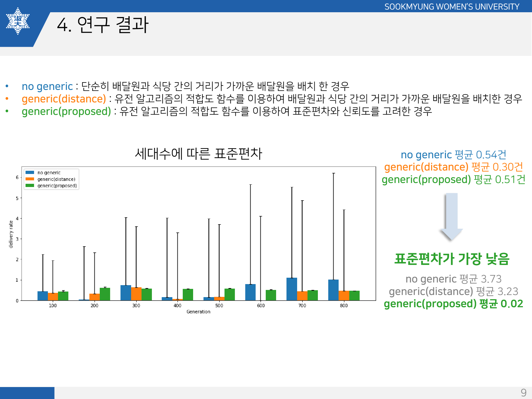Screen dimensions: 532x399
Task: Click the slide title '4. 연구 결과'
Action: [103, 25]
